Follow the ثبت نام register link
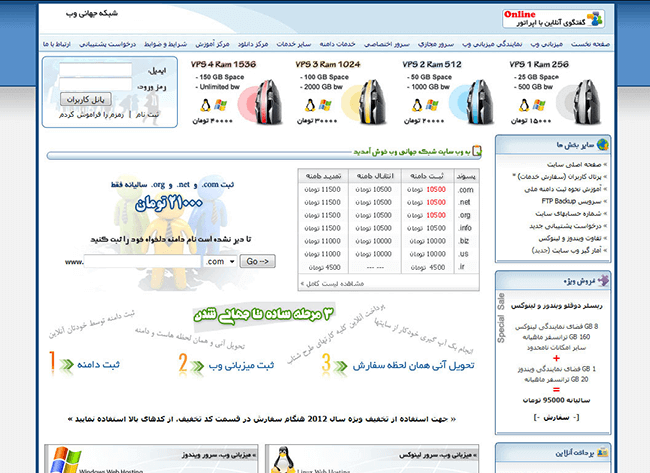Viewport: 650px width, 473px height. pyautogui.click(x=148, y=114)
